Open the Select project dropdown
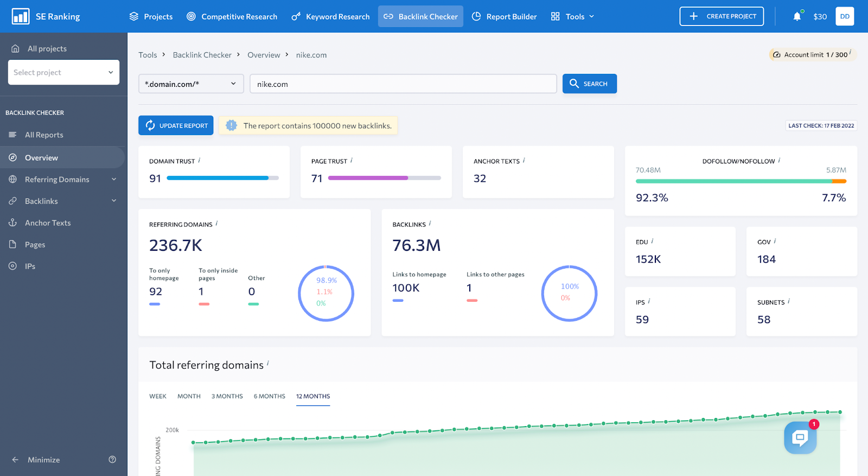This screenshot has width=868, height=476. coord(63,72)
